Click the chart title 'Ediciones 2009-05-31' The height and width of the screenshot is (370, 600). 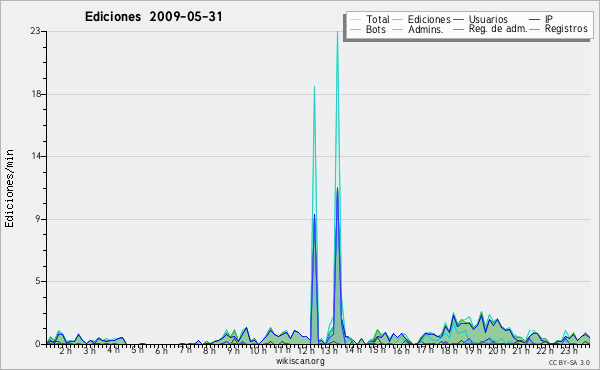point(153,17)
